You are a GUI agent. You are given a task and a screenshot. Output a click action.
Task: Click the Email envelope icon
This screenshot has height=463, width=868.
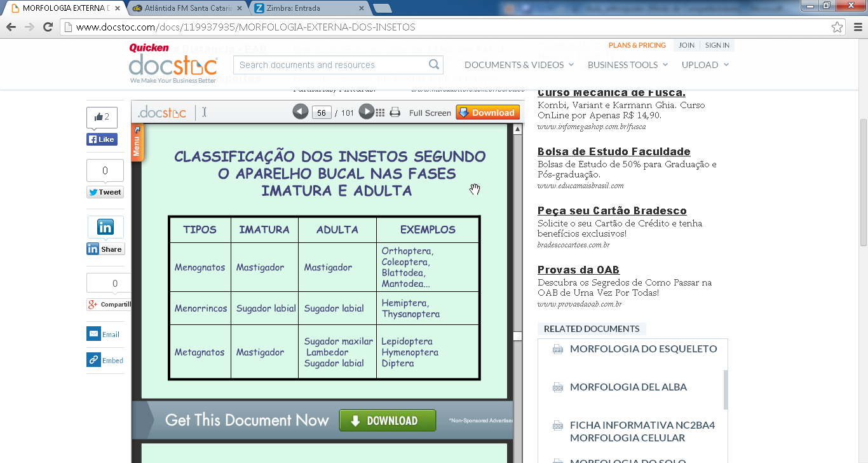click(x=93, y=334)
